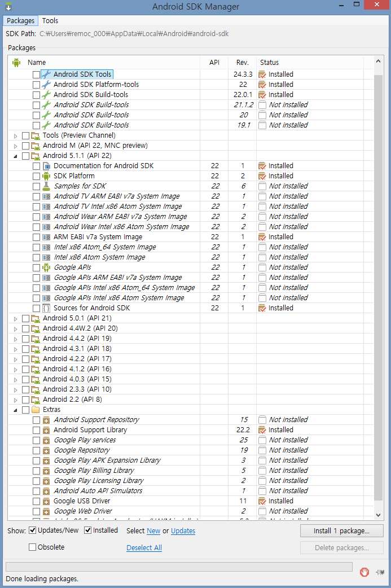Collapse the Android 5.1.1 (API 22) node
The image size is (391, 588).
(x=15, y=156)
